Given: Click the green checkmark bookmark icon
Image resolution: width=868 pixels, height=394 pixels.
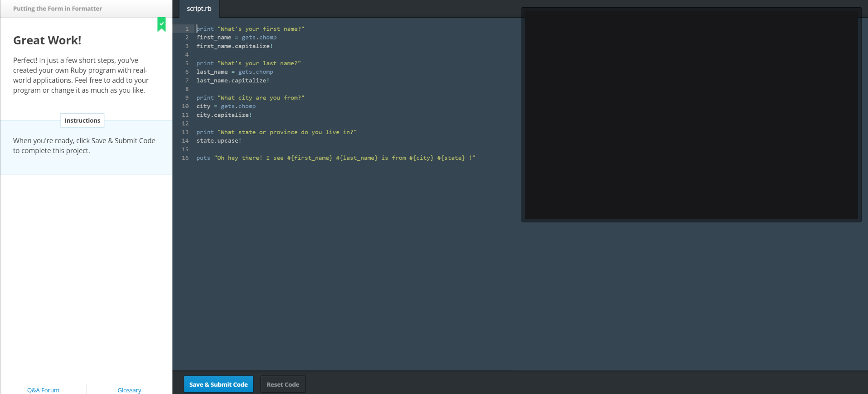Looking at the screenshot, I should click(x=161, y=24).
